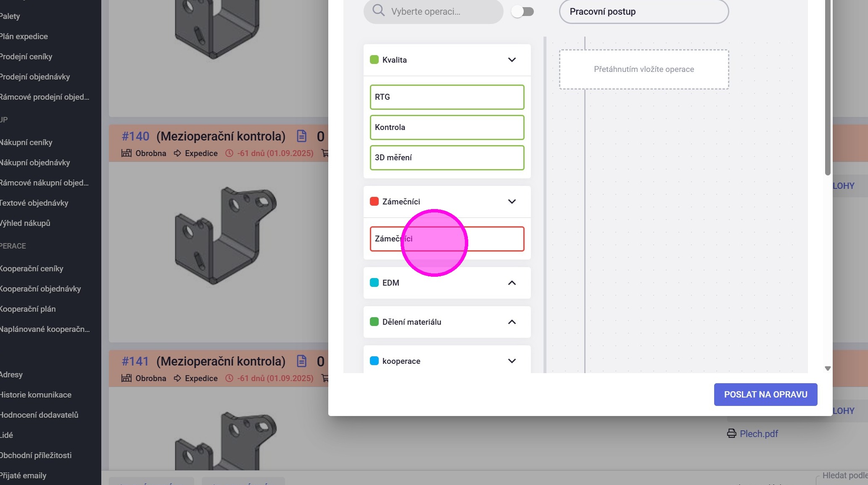Click the clock icon on order #140
Viewport: 868px width, 485px height.
pyautogui.click(x=229, y=154)
